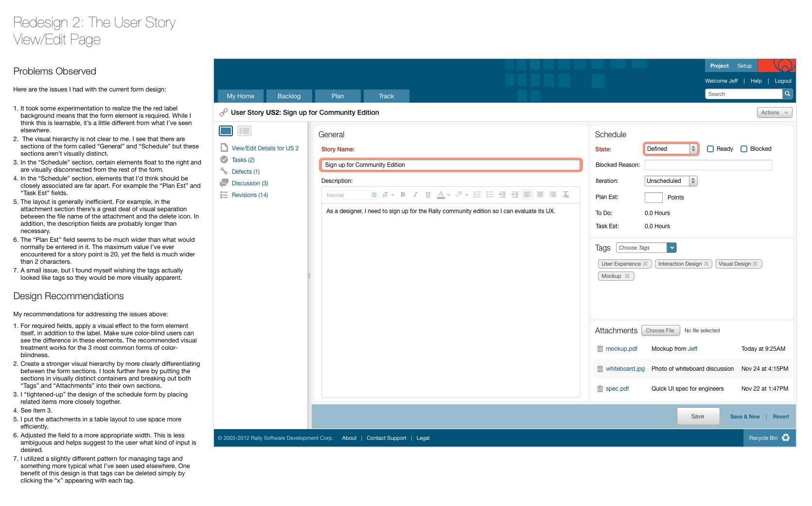The width and height of the screenshot is (812, 506).
Task: Open the State dropdown showing Defined
Action: tap(671, 149)
